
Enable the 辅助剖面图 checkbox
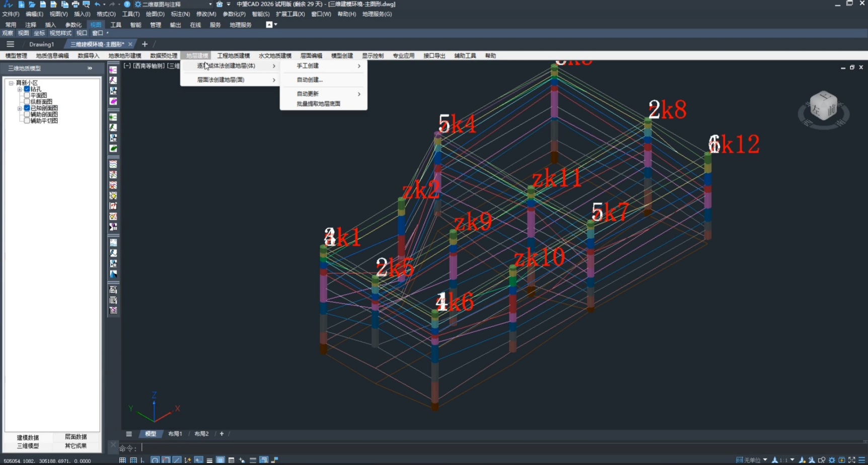(x=27, y=114)
